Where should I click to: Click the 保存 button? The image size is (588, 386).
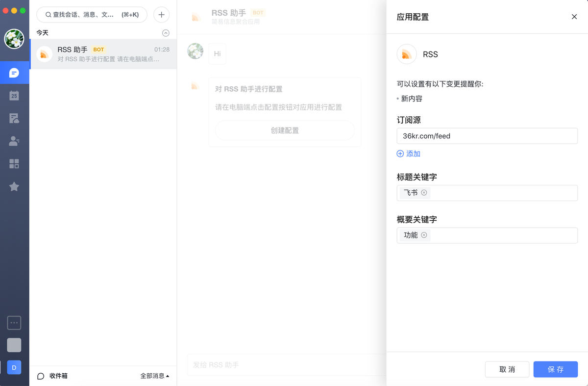pyautogui.click(x=555, y=369)
